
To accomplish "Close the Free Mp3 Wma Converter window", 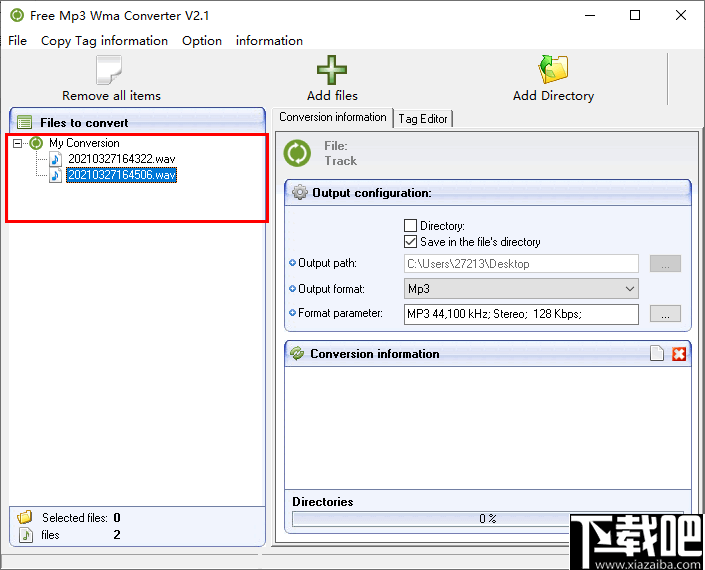I will pos(681,15).
